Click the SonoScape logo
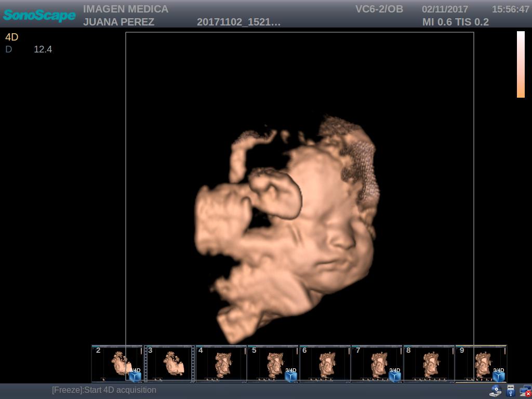The image size is (532, 399). pos(39,15)
